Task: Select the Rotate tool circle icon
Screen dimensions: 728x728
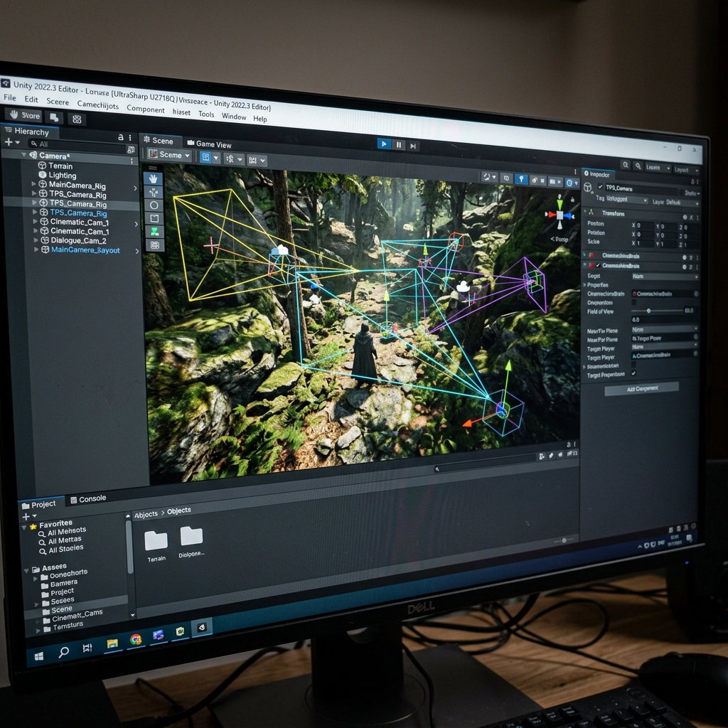Action: coord(154,205)
